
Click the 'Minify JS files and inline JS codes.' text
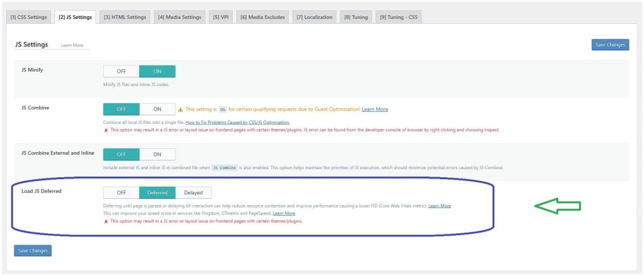click(136, 85)
